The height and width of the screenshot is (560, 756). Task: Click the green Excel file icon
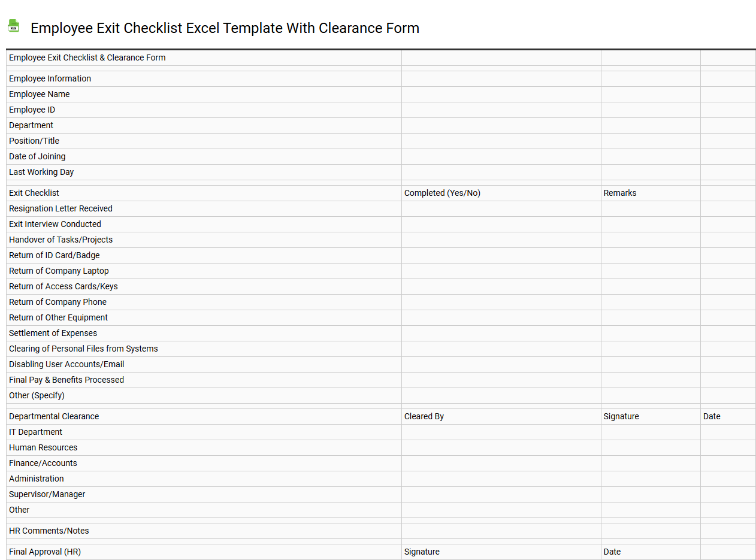coord(13,25)
